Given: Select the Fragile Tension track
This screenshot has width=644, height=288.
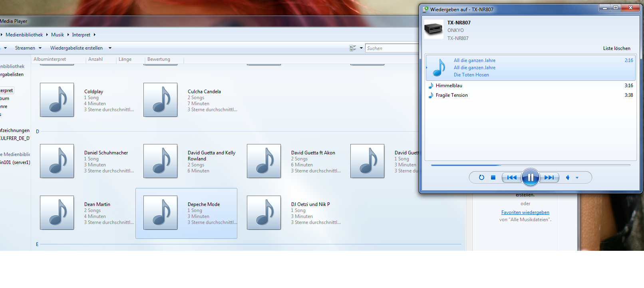Looking at the screenshot, I should coord(451,95).
